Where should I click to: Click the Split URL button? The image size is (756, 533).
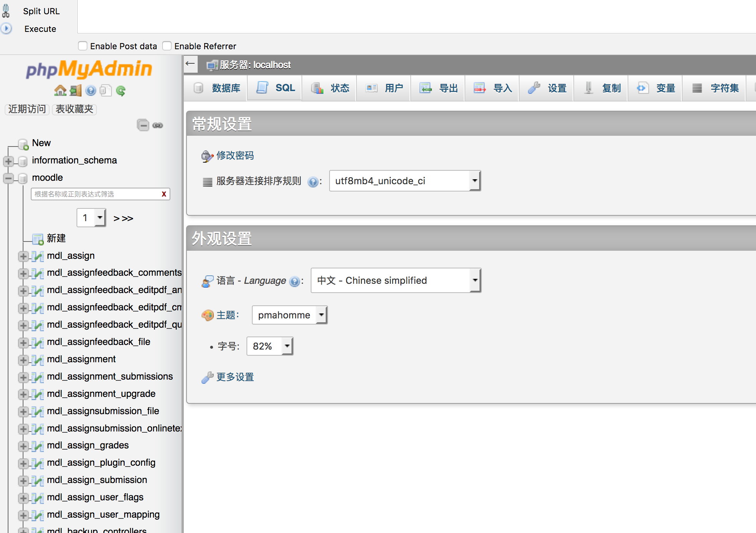pyautogui.click(x=41, y=11)
